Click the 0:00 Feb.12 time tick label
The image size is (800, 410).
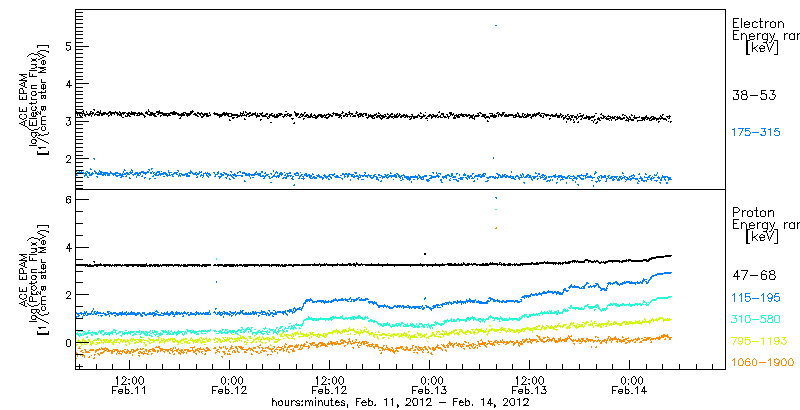point(230,385)
